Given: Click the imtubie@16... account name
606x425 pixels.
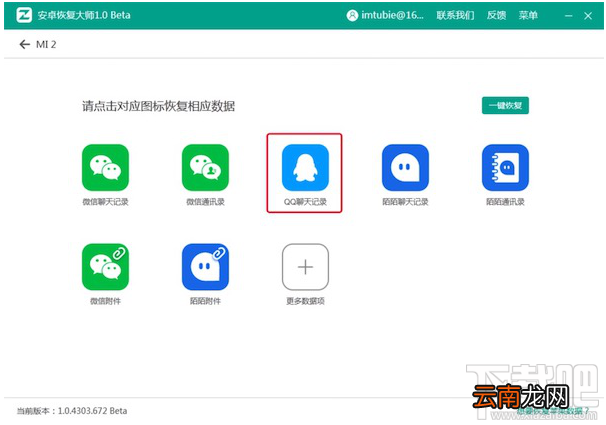Looking at the screenshot, I should (x=392, y=15).
